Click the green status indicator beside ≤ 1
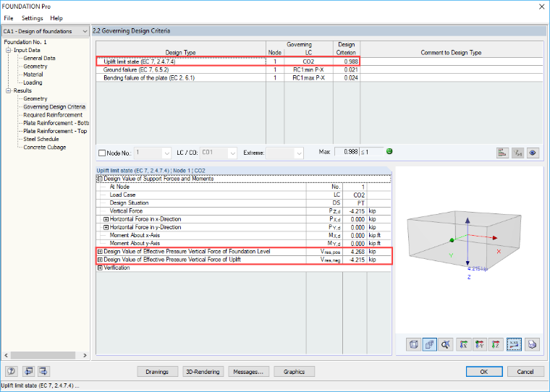The width and height of the screenshot is (550, 392). click(x=389, y=151)
